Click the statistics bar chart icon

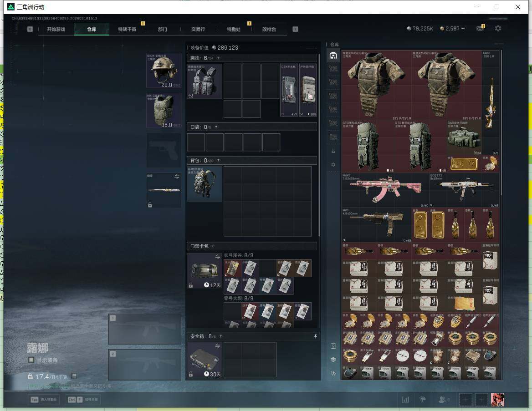tap(405, 400)
